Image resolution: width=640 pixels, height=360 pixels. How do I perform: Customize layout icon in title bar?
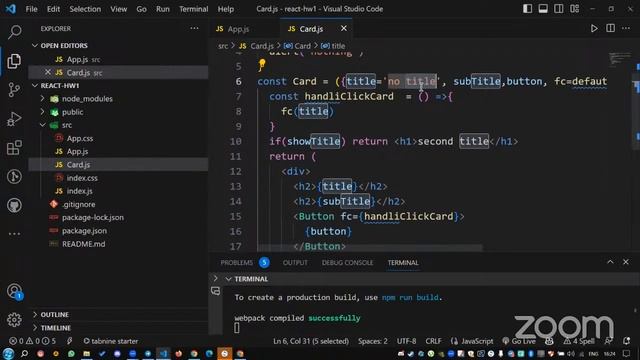(x=574, y=9)
